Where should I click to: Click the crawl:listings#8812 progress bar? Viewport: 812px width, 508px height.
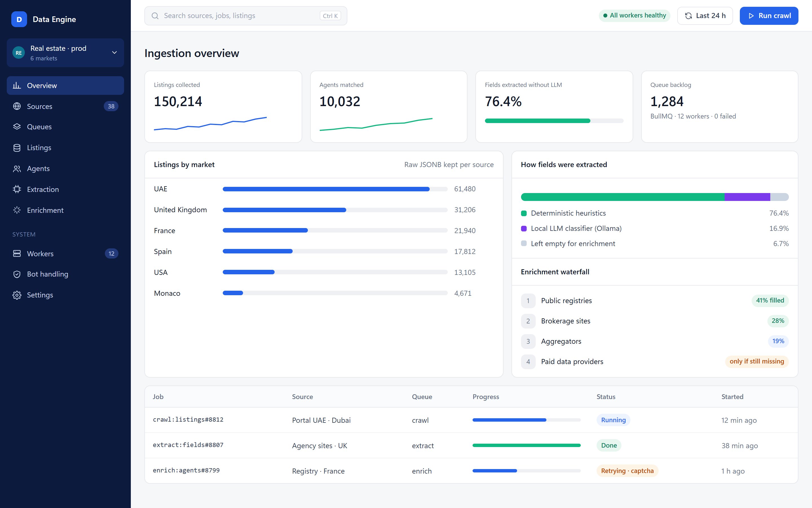526,420
